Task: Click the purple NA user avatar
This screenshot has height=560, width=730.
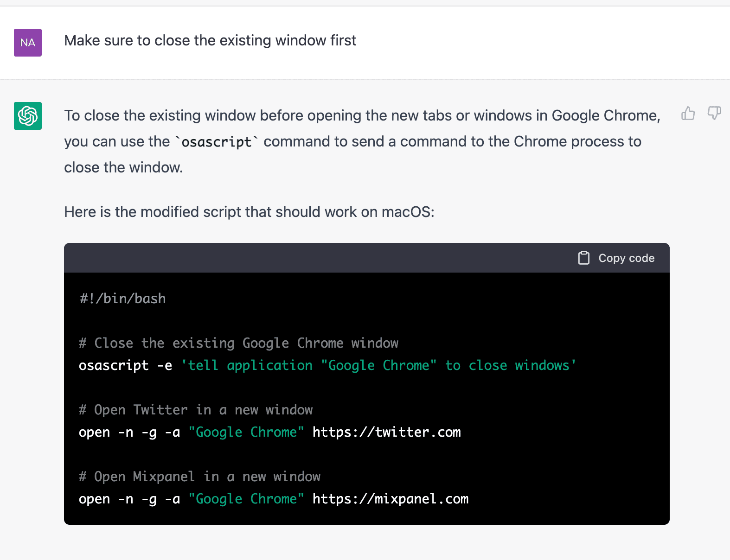Action: 28,43
